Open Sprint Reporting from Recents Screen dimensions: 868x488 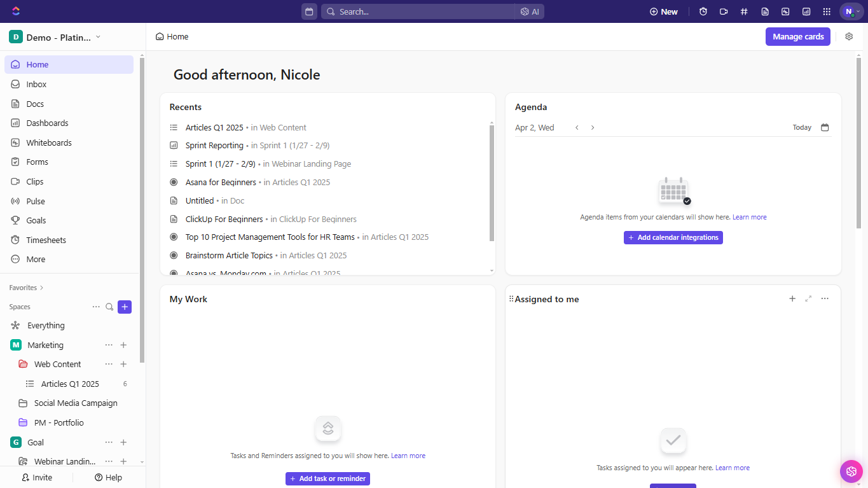(214, 146)
